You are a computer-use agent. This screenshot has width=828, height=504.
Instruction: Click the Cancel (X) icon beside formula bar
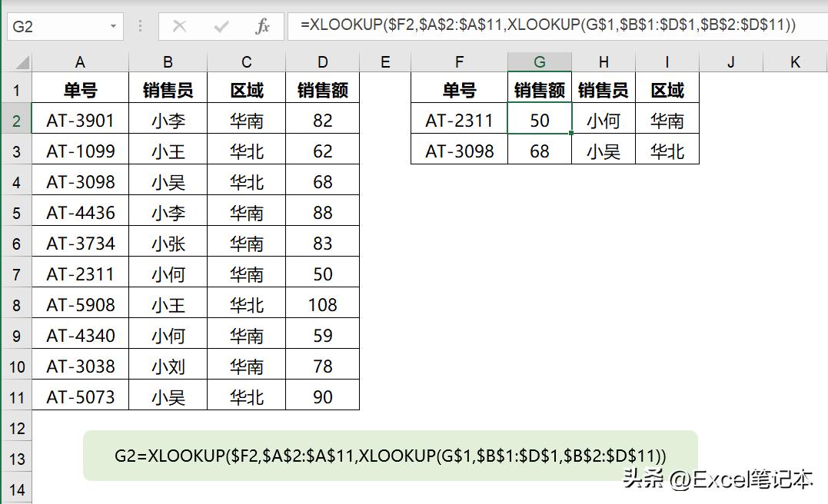(178, 25)
